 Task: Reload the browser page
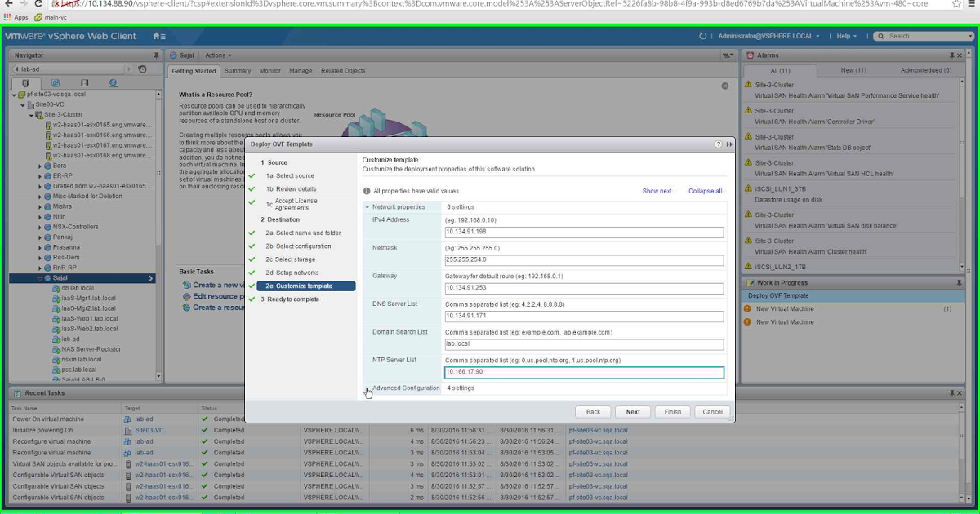pyautogui.click(x=38, y=4)
